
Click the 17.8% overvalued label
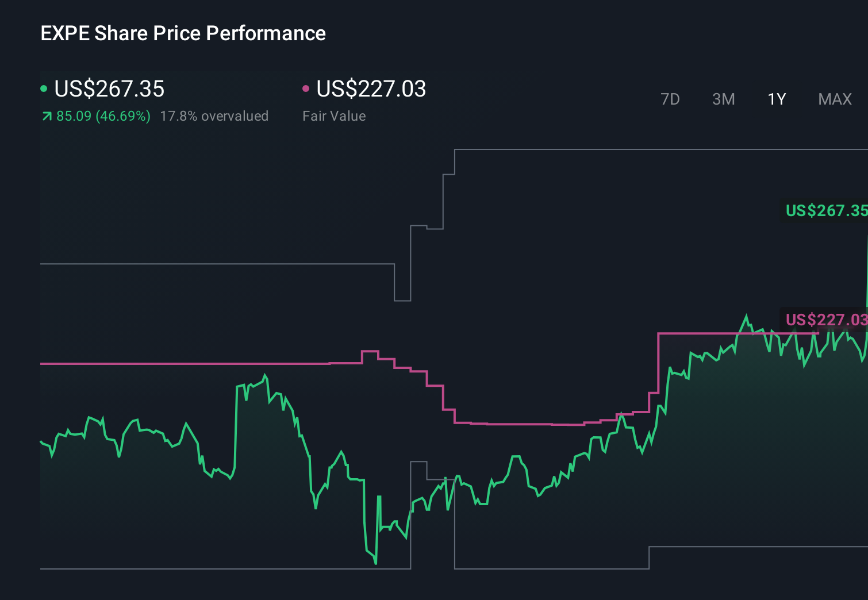pos(215,116)
